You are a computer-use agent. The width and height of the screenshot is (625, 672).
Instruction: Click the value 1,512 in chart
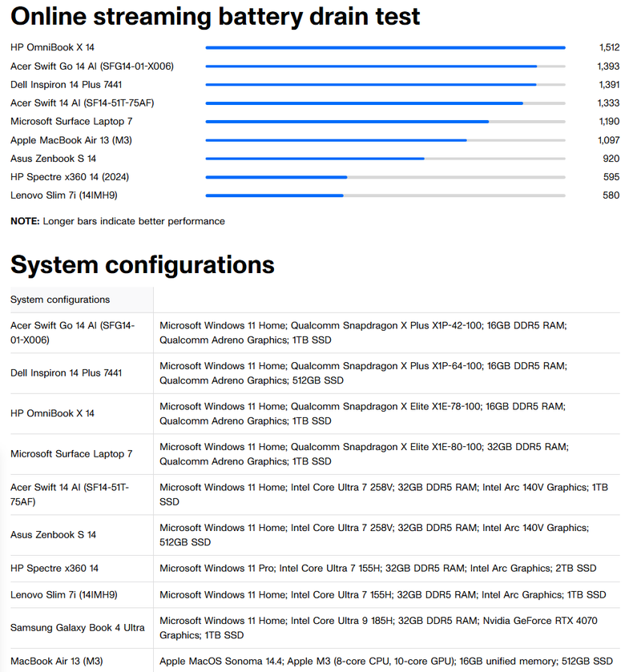pyautogui.click(x=609, y=47)
